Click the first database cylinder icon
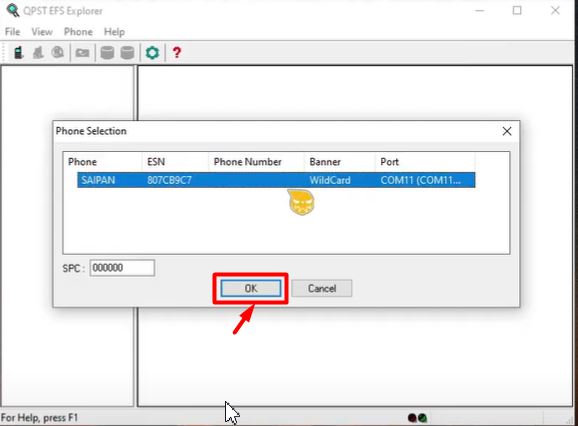 107,53
